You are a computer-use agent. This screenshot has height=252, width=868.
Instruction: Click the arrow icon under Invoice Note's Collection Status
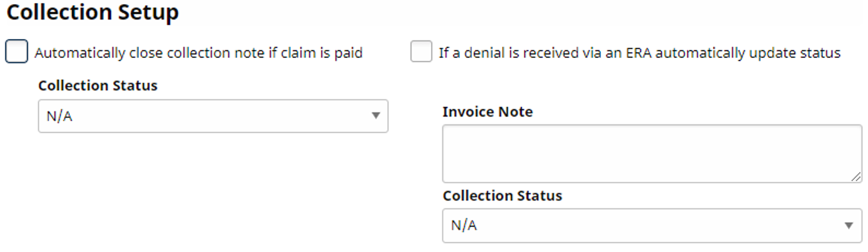point(848,225)
